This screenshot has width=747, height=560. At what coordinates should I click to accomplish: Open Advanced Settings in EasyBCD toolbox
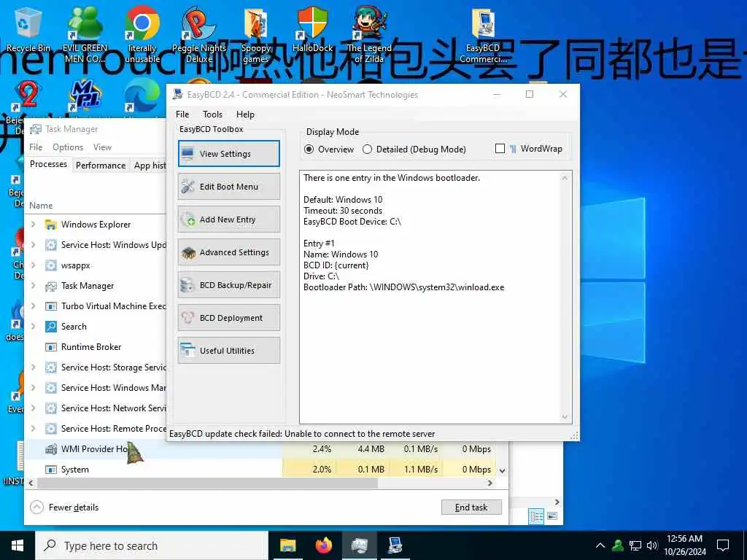228,252
